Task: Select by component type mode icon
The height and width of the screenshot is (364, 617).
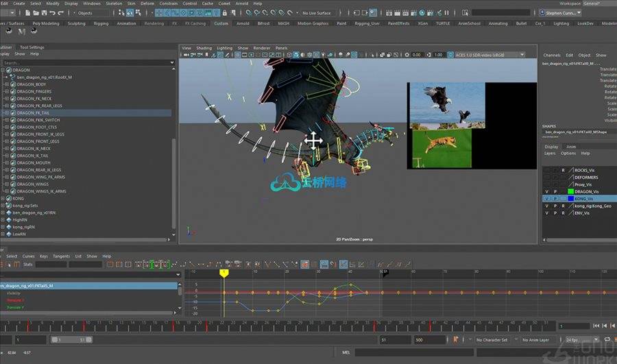Action: point(138,13)
